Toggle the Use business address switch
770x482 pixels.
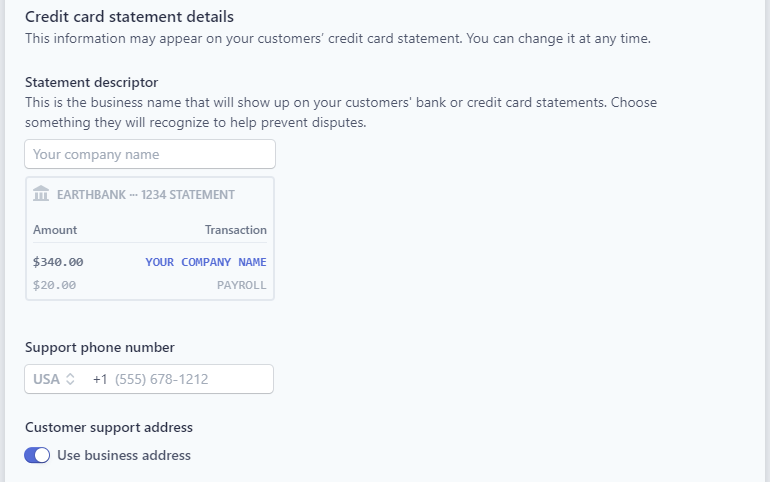click(x=37, y=455)
